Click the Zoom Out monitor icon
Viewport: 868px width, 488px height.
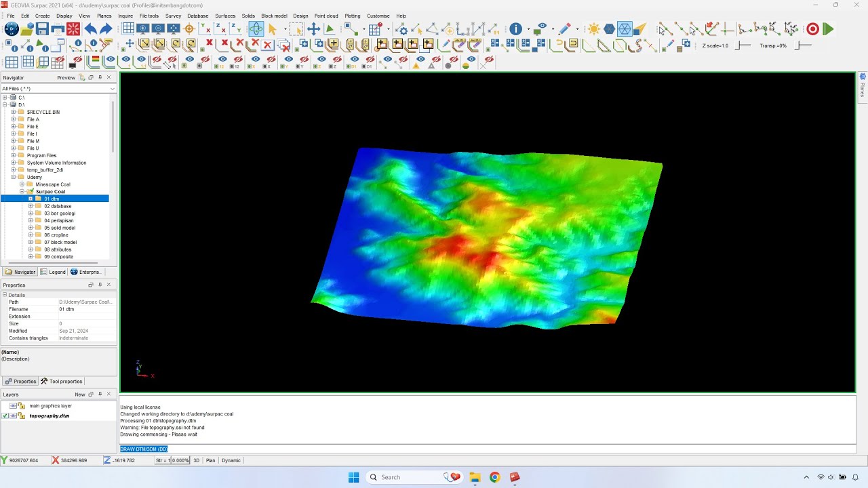click(158, 29)
